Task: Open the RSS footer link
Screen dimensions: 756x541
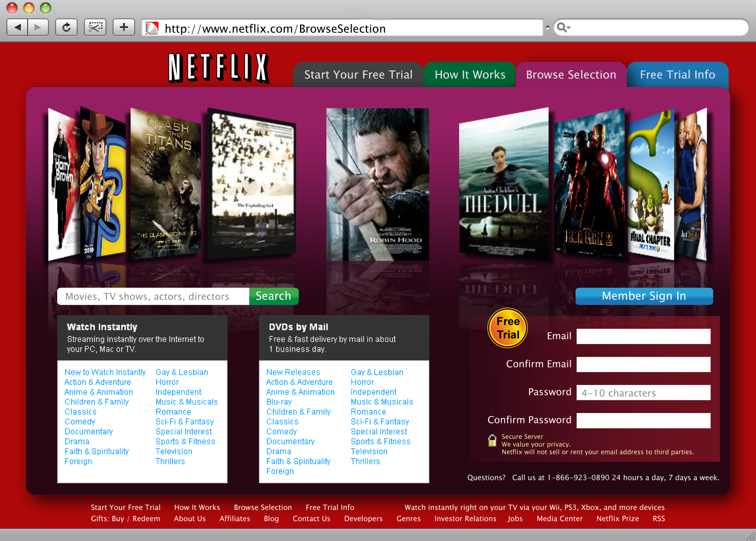Action: point(659,519)
